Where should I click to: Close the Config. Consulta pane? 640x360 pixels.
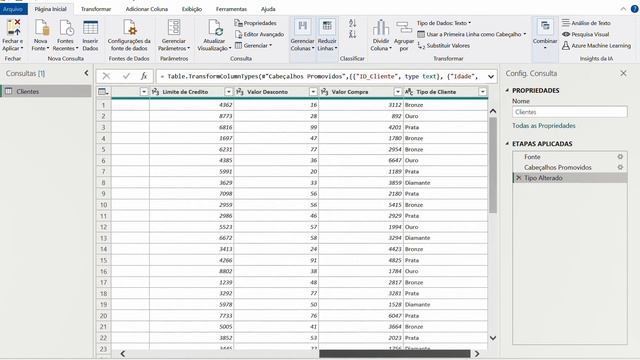pos(623,73)
